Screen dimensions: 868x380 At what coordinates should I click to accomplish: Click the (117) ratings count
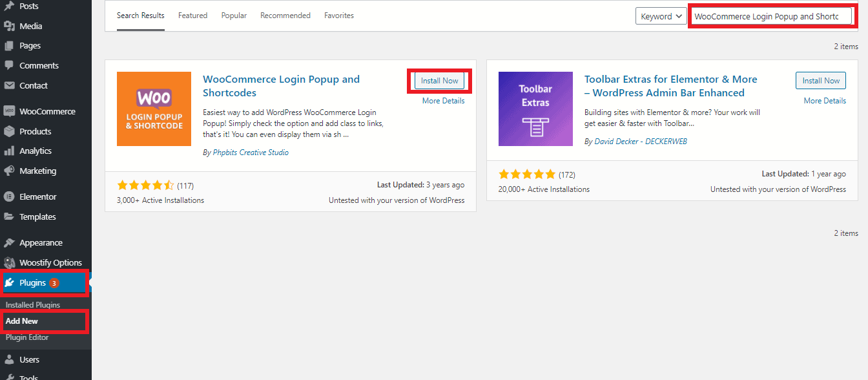point(185,185)
